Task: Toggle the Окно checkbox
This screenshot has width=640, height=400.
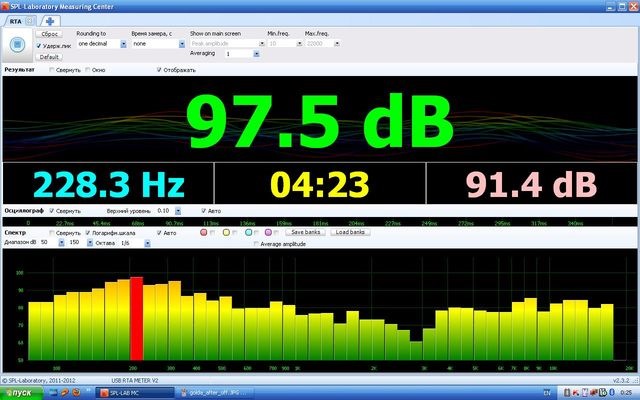Action: point(87,70)
